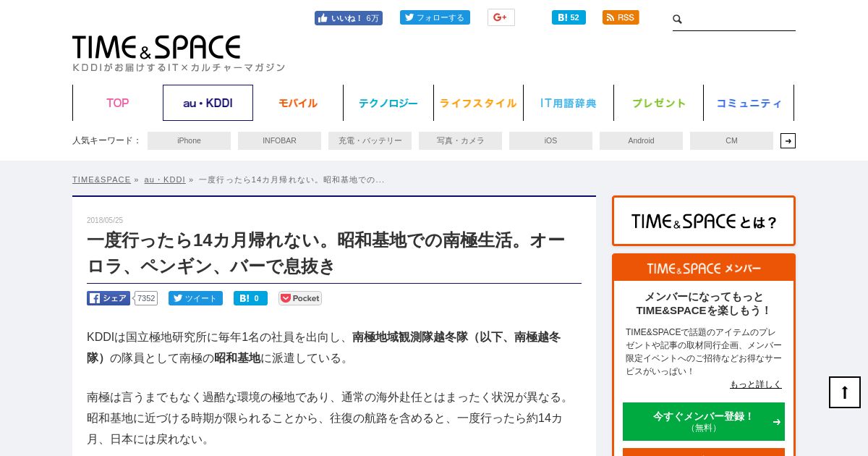Open the TOP navigation tab
The image size is (868, 456).
tap(118, 103)
